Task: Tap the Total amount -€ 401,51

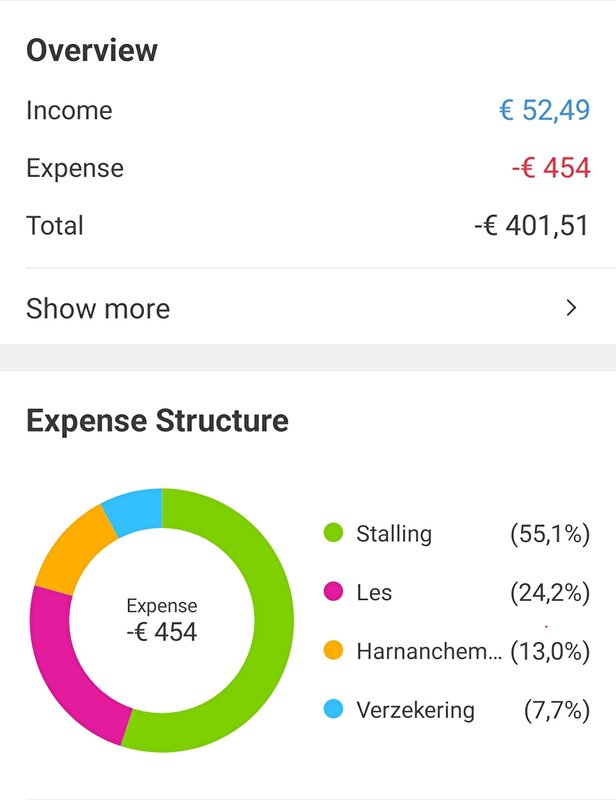Action: [531, 226]
